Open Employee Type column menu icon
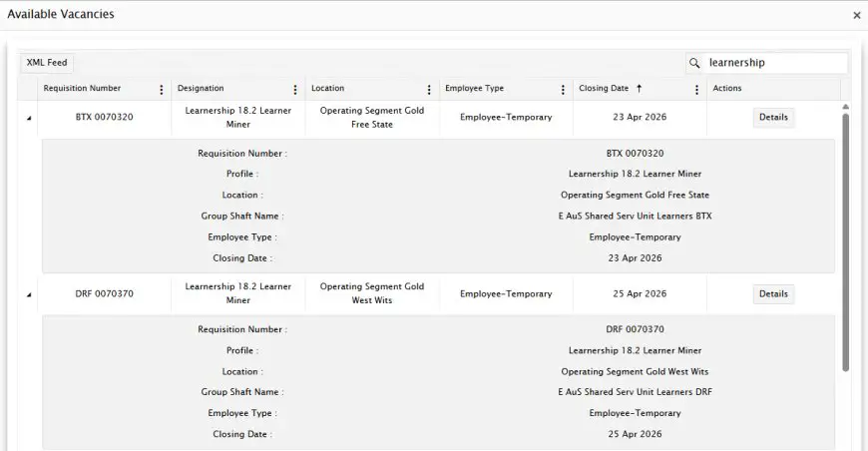The width and height of the screenshot is (868, 451). point(563,89)
